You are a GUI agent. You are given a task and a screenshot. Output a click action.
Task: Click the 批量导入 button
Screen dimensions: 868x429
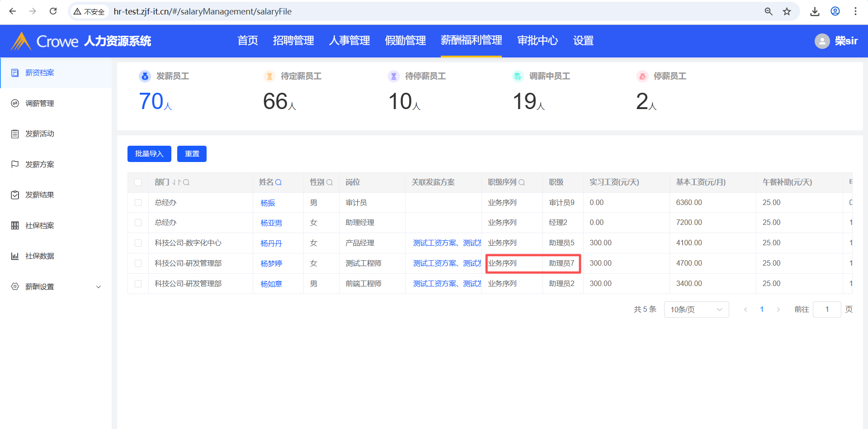(x=149, y=154)
